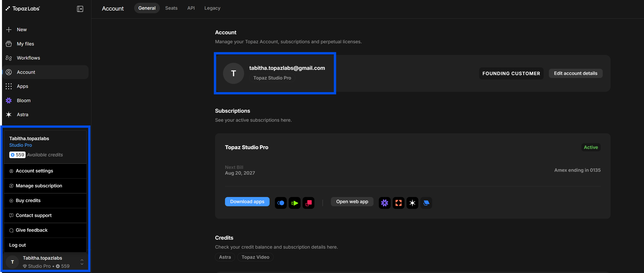Switch to the General tab

pyautogui.click(x=147, y=8)
